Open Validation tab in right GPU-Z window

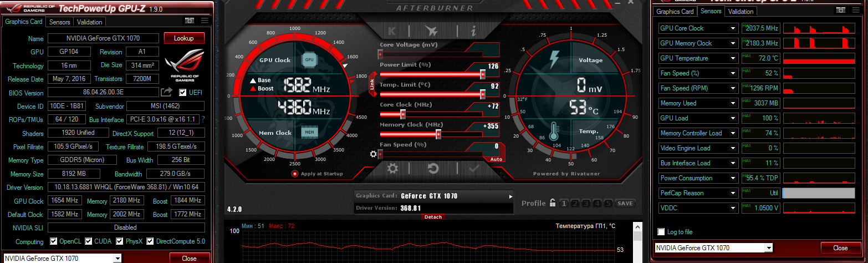click(741, 11)
